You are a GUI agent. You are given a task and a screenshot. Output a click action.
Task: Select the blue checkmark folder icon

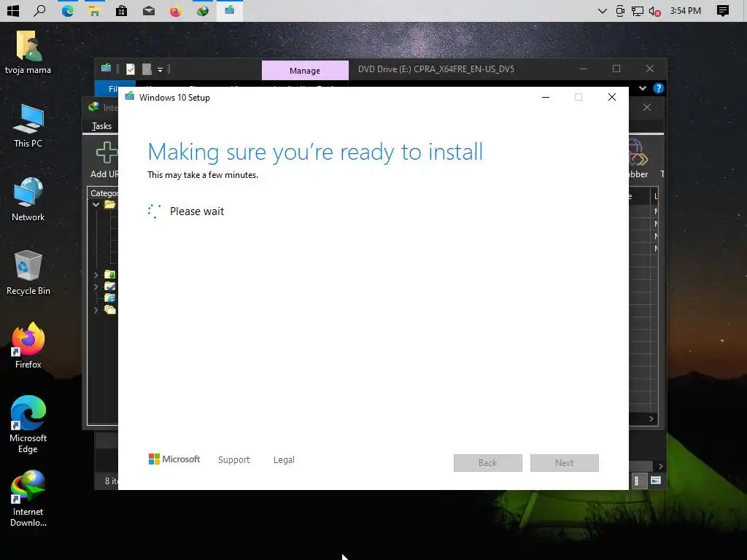(x=110, y=287)
